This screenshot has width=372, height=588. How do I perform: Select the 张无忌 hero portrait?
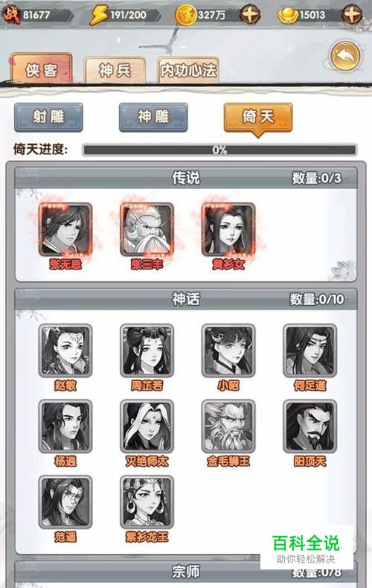pyautogui.click(x=65, y=229)
